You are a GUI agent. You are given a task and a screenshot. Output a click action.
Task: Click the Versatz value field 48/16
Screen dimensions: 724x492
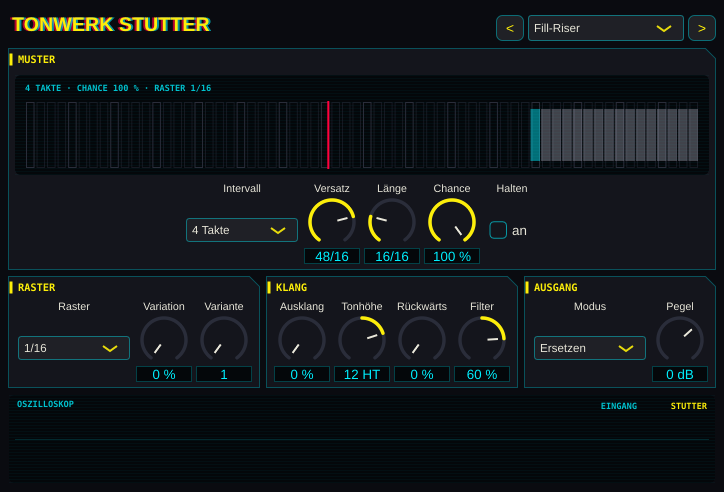point(332,256)
